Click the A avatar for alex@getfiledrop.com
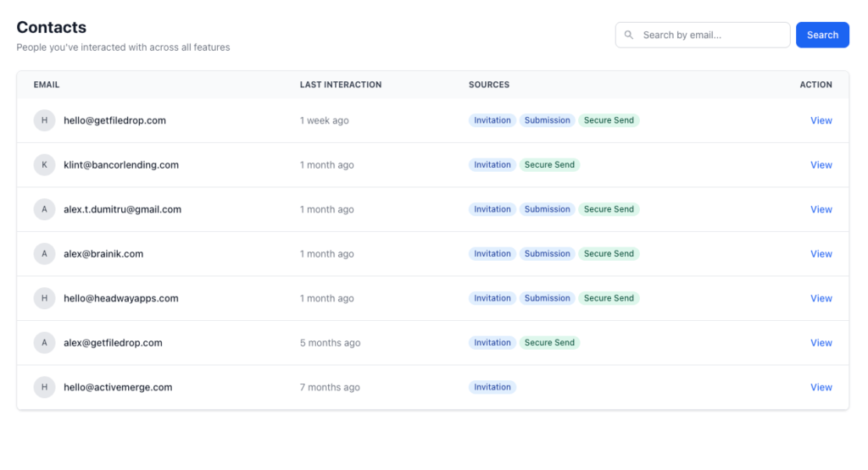 tap(44, 343)
